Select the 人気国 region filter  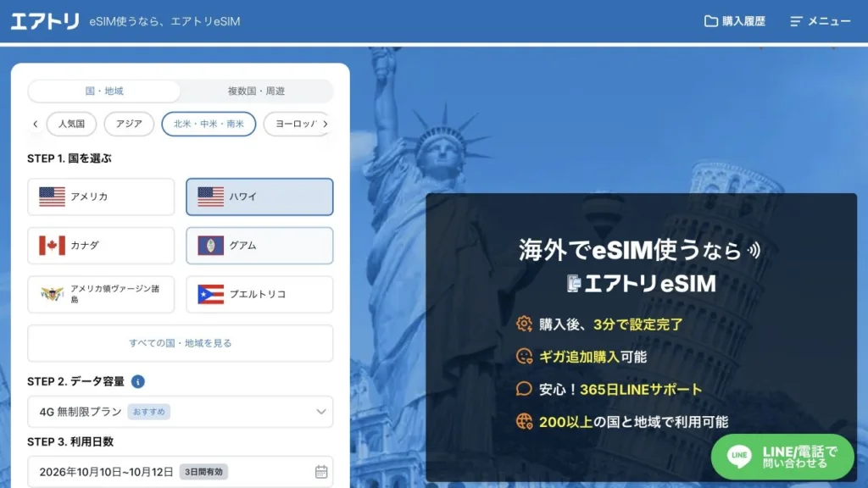pos(71,124)
